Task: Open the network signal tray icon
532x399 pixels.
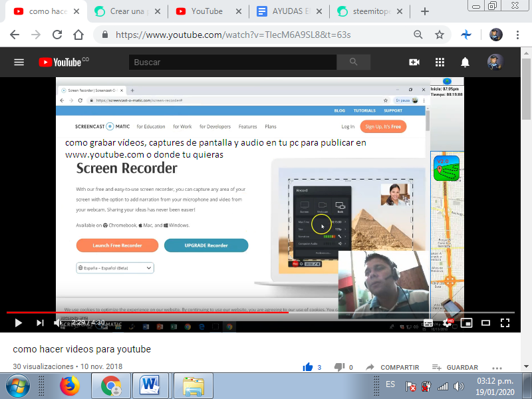Action: pyautogui.click(x=442, y=386)
